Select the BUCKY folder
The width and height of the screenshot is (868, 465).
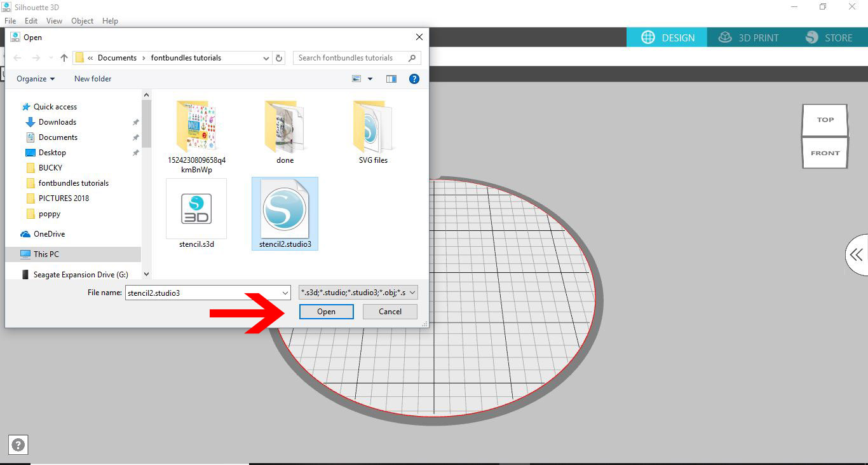50,168
